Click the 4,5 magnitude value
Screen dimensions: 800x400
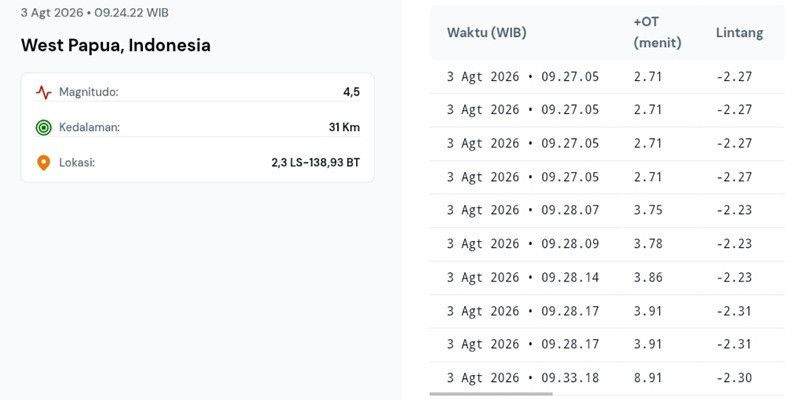[x=352, y=92]
